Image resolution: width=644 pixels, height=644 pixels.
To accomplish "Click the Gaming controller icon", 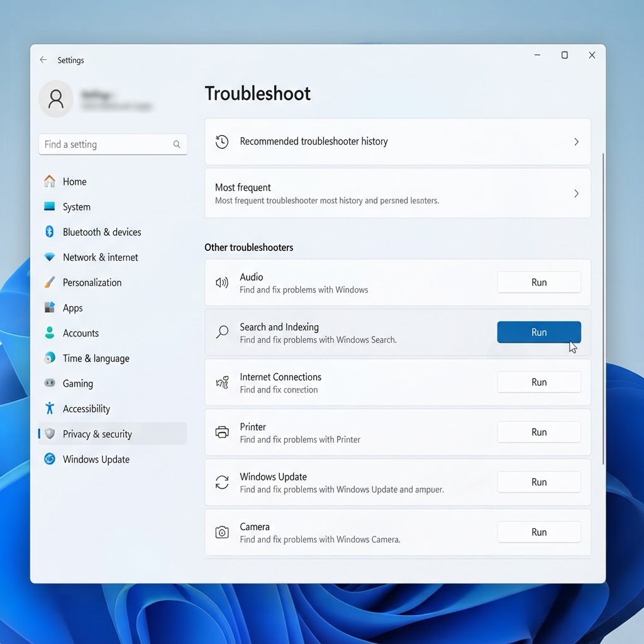I will pos(49,383).
